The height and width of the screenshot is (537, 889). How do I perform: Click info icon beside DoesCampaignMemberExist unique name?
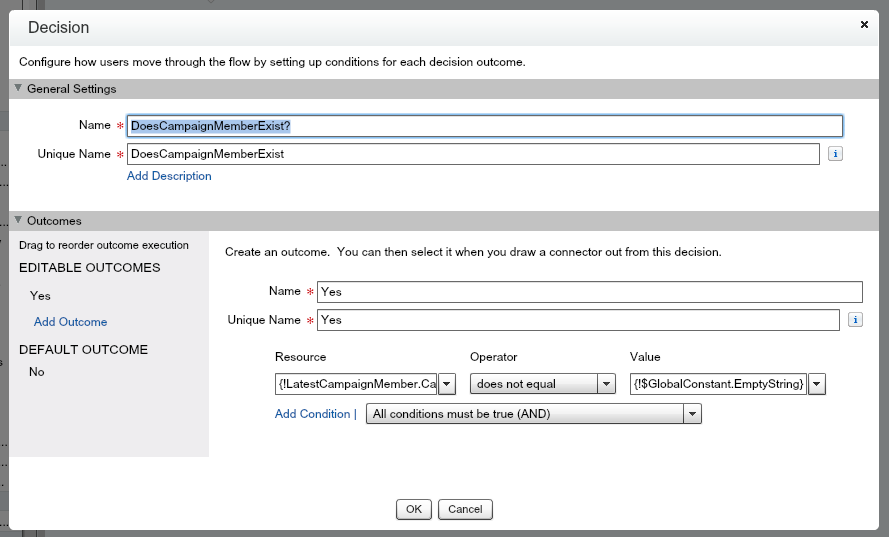(x=836, y=154)
